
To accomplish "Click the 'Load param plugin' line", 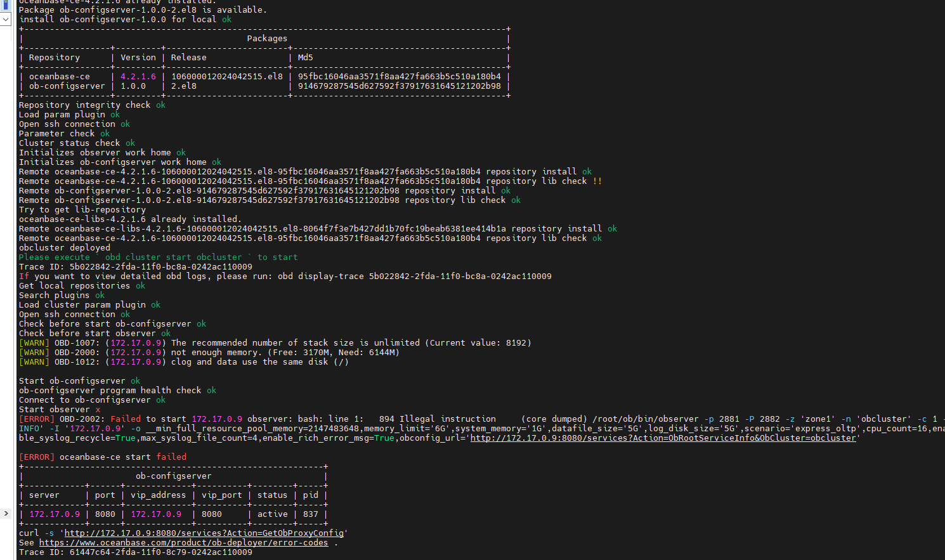I will pos(69,115).
